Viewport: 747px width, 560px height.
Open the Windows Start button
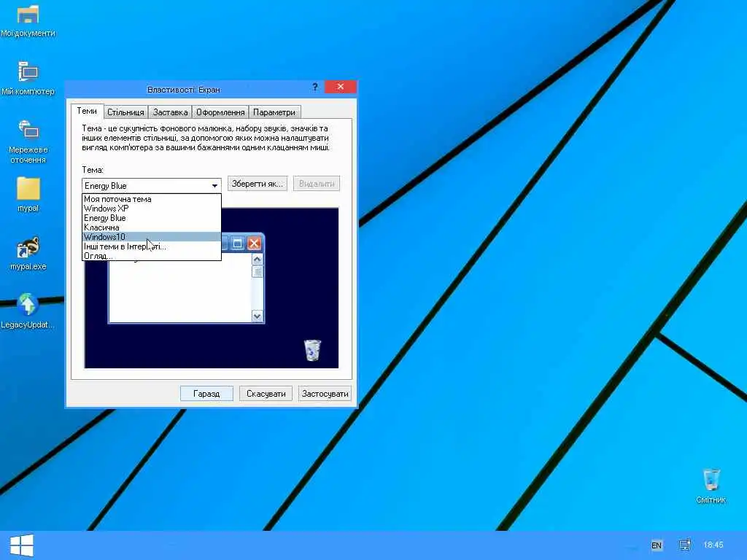tap(21, 545)
